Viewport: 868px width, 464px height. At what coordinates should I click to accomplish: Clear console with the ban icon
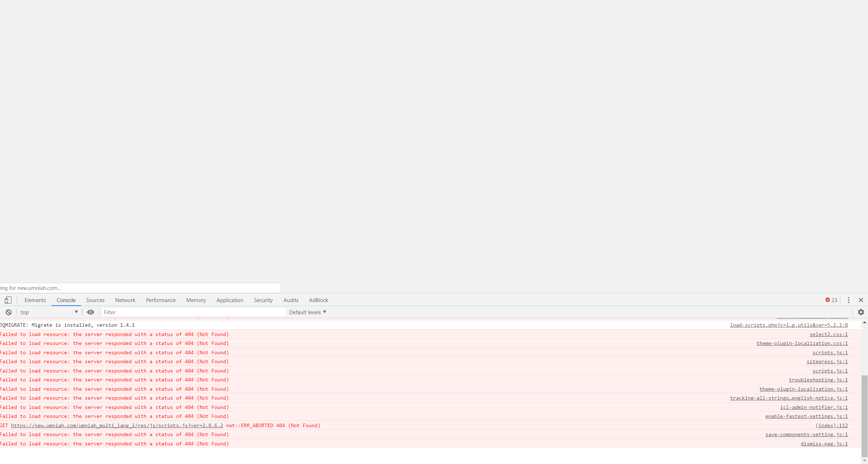tap(9, 312)
